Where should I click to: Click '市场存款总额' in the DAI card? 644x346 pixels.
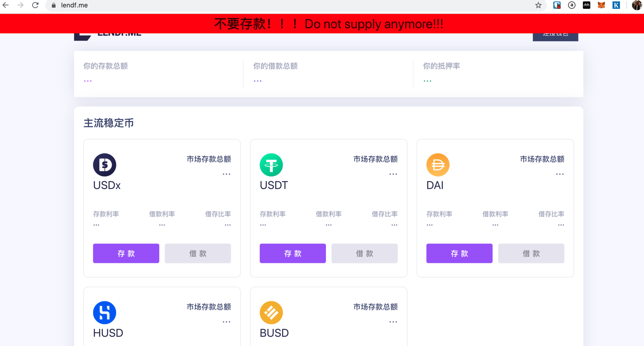click(x=542, y=159)
